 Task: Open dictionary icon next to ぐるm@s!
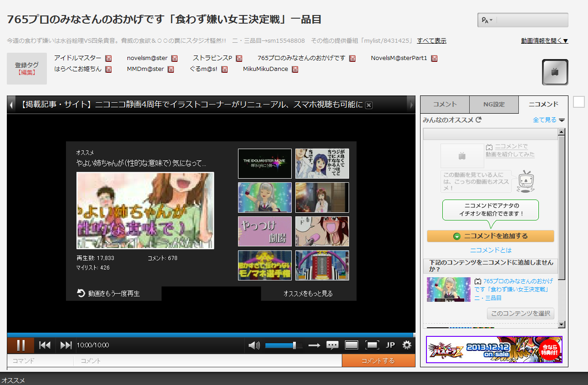[224, 69]
